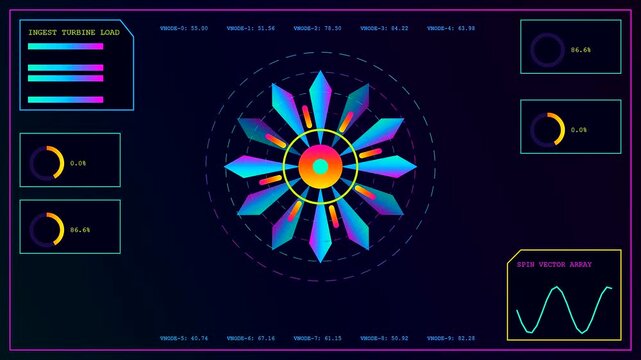The height and width of the screenshot is (360, 641).
Task: Select the VNODE-3 readout label
Action: (384, 28)
